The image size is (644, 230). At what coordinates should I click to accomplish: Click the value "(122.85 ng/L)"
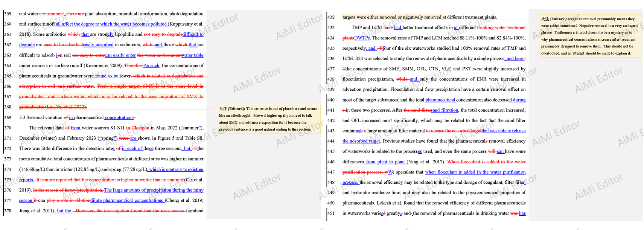tap(87, 169)
